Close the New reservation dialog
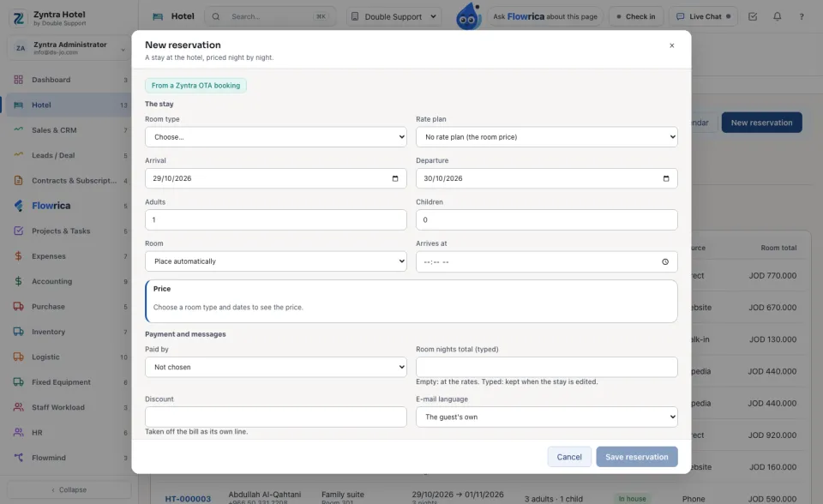This screenshot has height=504, width=823. coord(672,45)
